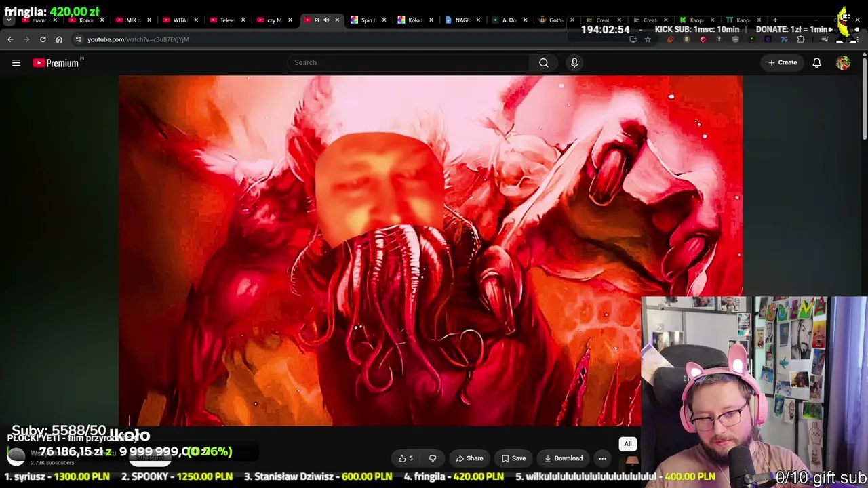Mute the playing tab's speaker icon
The height and width of the screenshot is (488, 868).
326,20
